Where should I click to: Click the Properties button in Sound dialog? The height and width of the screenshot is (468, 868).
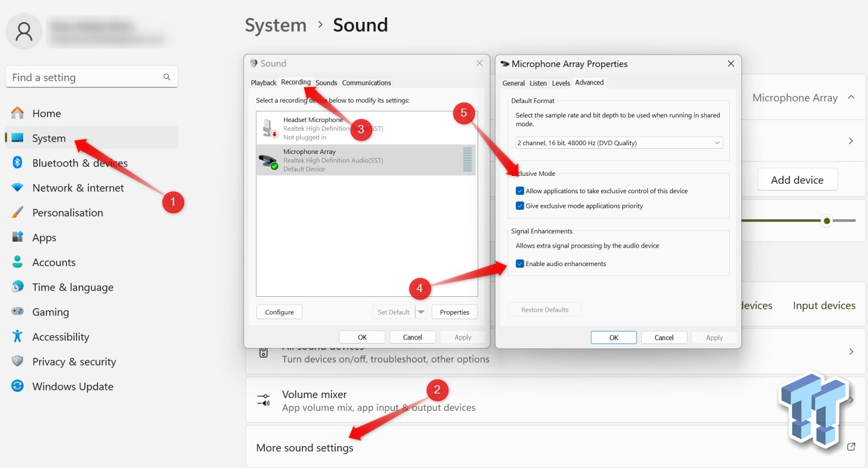(x=454, y=312)
